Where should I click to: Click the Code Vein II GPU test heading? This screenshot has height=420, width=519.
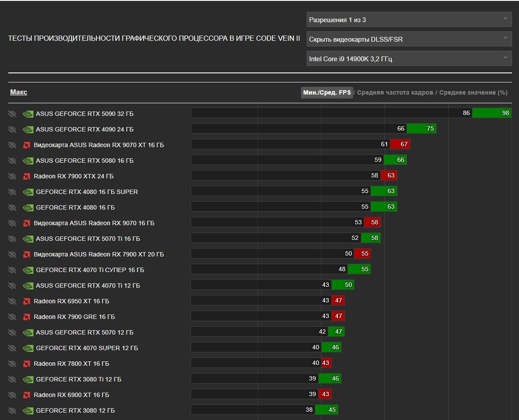coord(154,38)
